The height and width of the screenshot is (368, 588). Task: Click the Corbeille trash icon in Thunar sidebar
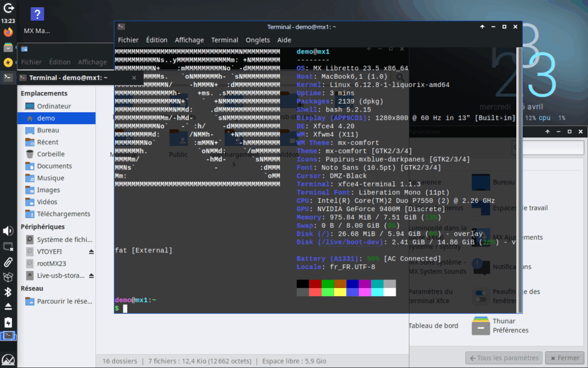[x=30, y=154]
